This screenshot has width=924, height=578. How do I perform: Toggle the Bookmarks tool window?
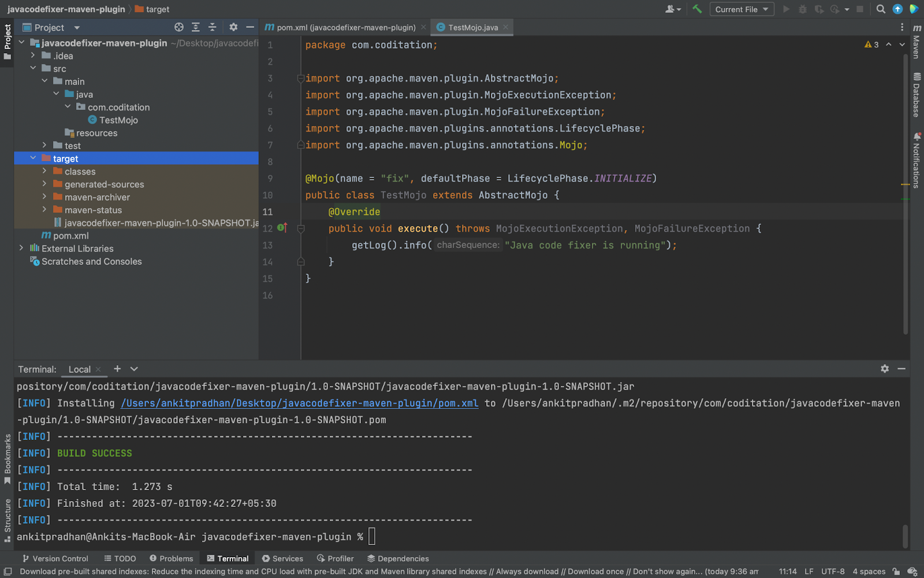7,460
